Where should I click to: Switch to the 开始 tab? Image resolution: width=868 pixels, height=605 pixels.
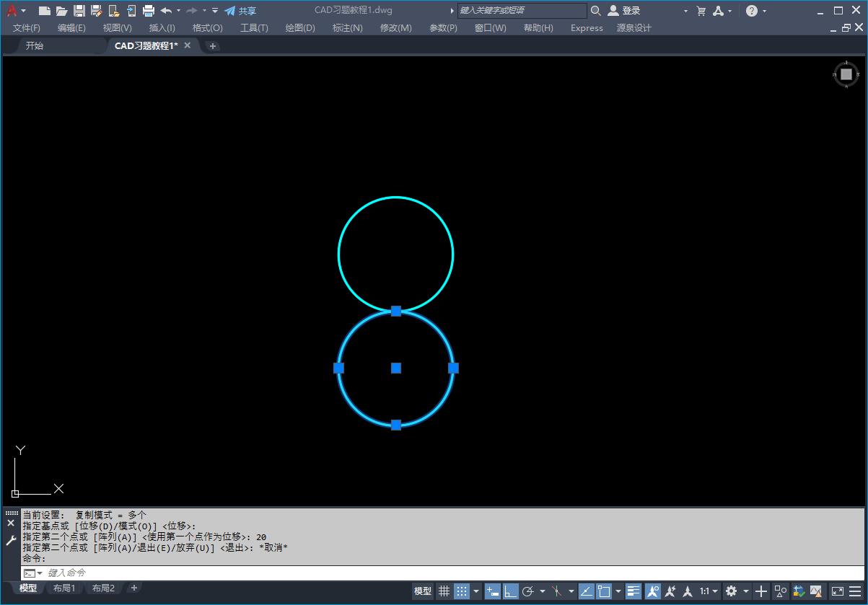click(x=35, y=45)
